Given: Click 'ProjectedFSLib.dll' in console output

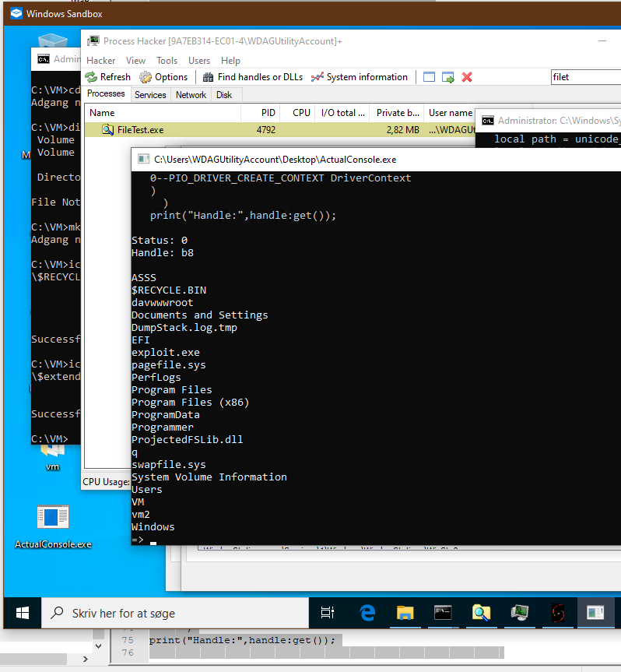Looking at the screenshot, I should (x=188, y=440).
